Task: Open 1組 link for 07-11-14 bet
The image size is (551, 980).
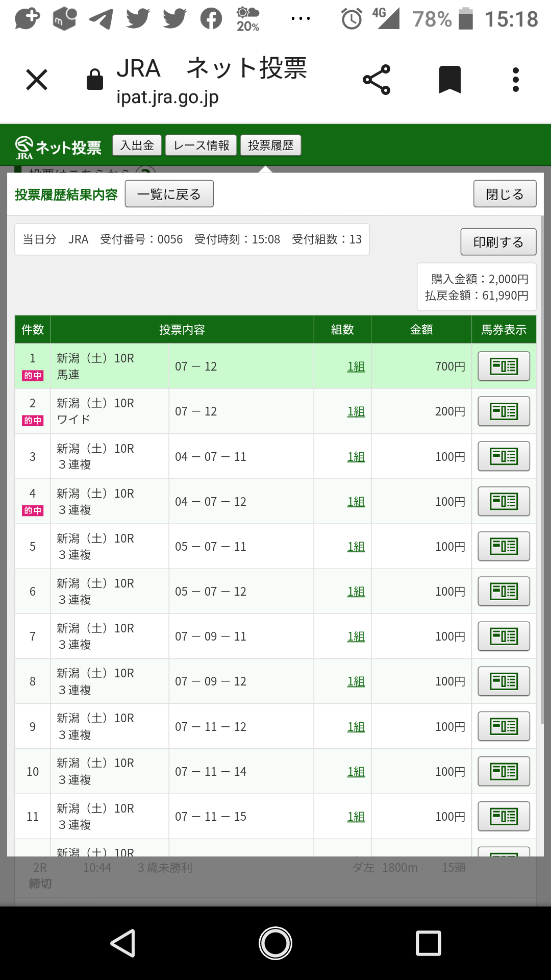Action: [x=356, y=772]
